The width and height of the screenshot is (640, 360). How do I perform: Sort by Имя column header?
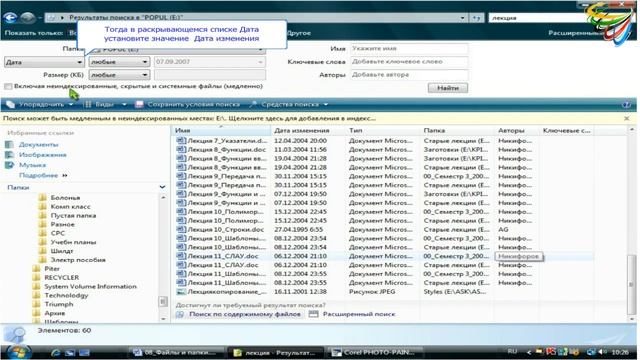pyautogui.click(x=221, y=131)
